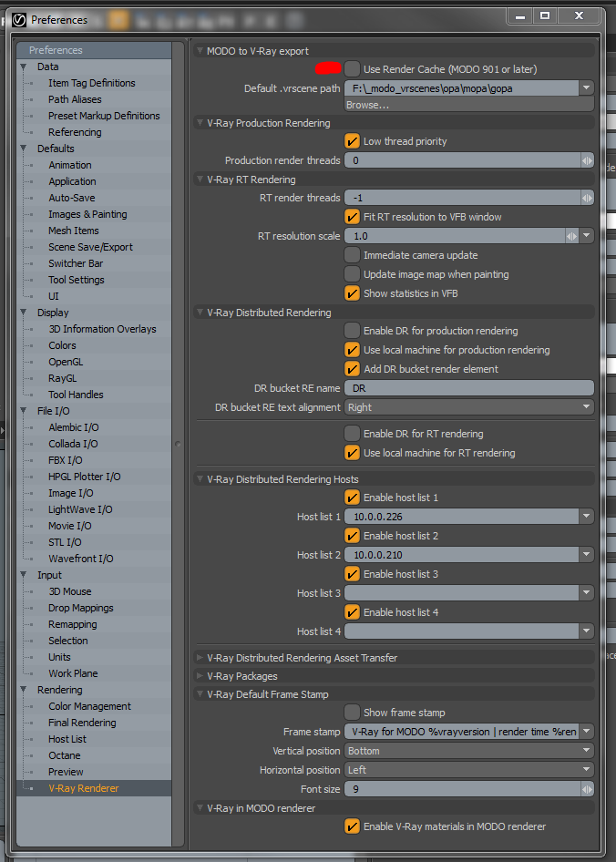This screenshot has width=616, height=862.
Task: Open DR bucket RE text alignment dropdown
Action: [x=469, y=407]
